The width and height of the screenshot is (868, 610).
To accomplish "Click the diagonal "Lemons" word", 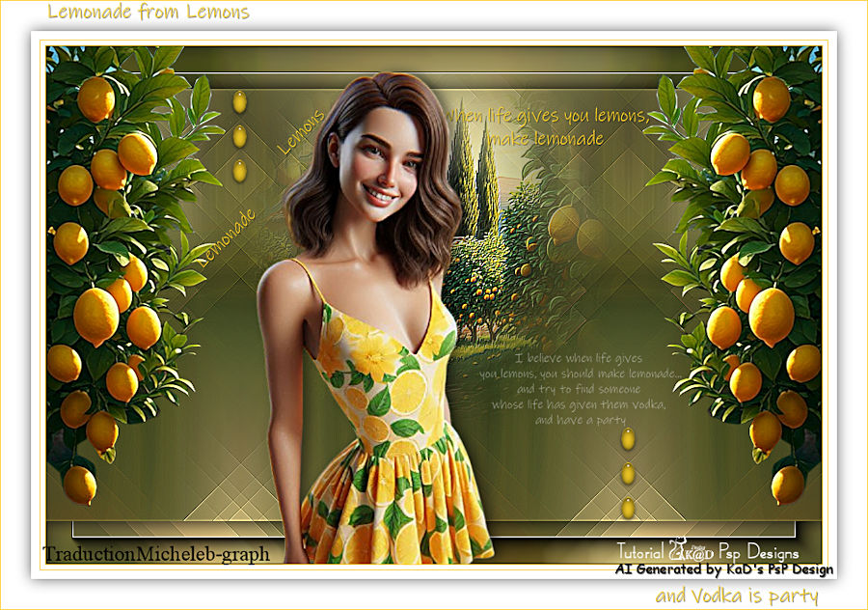I will (301, 131).
